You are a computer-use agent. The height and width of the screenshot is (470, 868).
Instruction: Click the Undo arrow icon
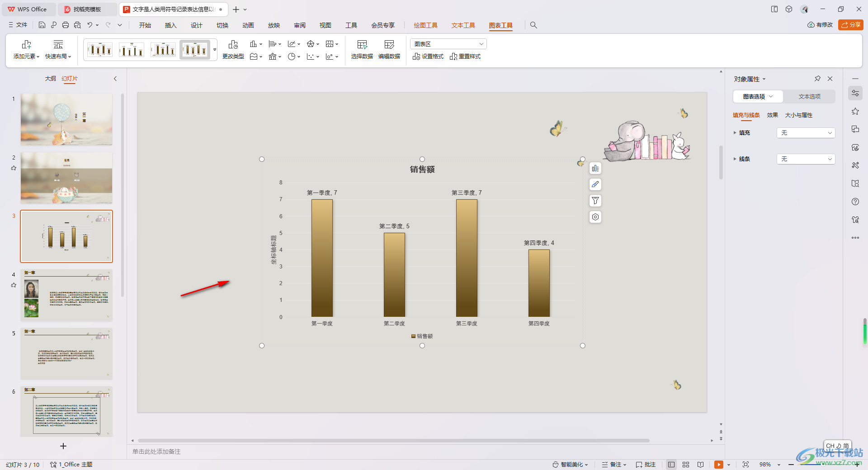[x=90, y=25]
